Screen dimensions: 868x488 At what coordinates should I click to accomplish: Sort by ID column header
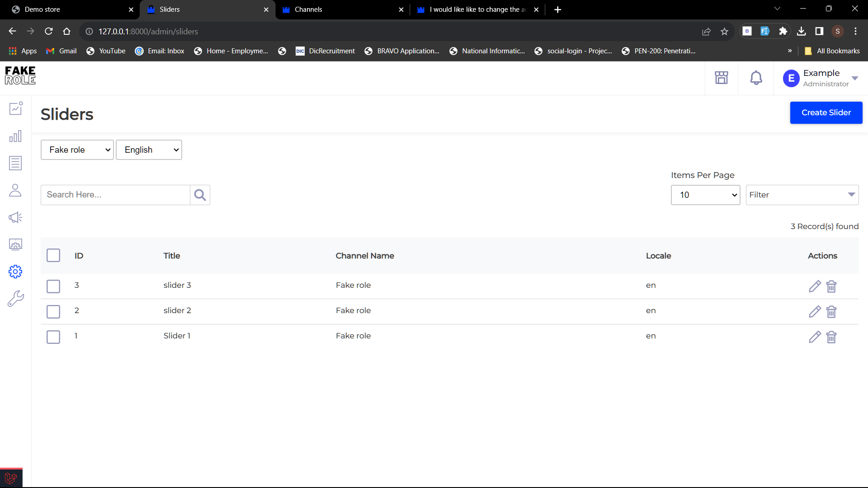tap(79, 256)
